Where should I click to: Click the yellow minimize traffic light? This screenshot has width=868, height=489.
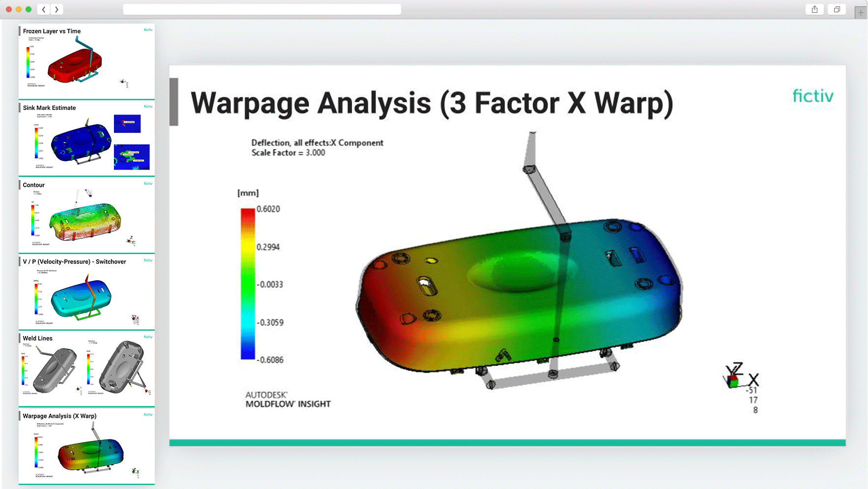(19, 8)
